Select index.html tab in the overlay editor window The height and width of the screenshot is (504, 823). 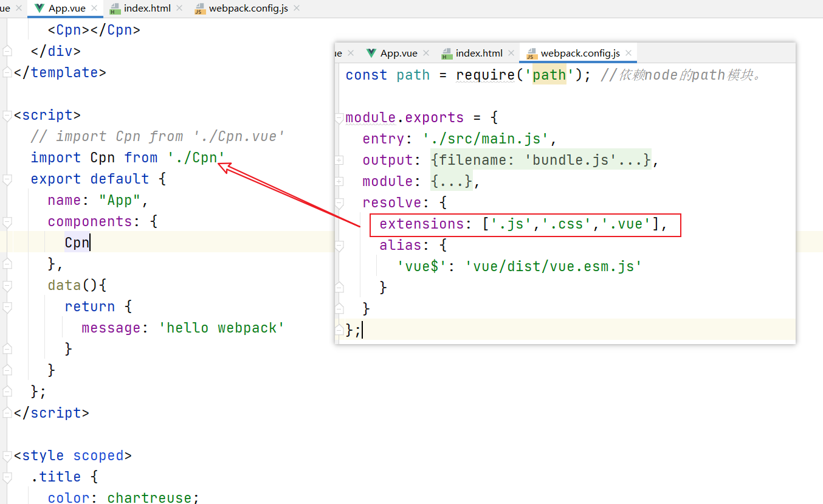click(x=479, y=53)
